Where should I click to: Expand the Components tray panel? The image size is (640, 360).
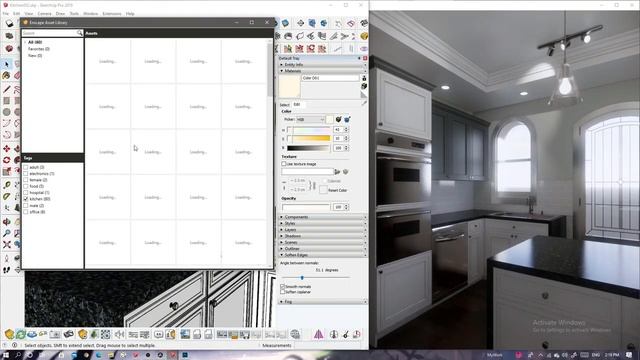[x=322, y=217]
